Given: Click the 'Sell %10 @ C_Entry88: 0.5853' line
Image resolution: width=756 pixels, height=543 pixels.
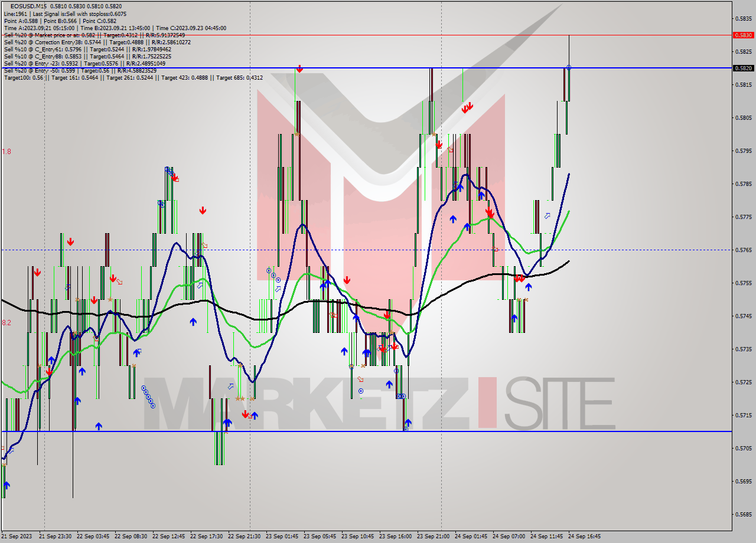Looking at the screenshot, I should point(87,56).
